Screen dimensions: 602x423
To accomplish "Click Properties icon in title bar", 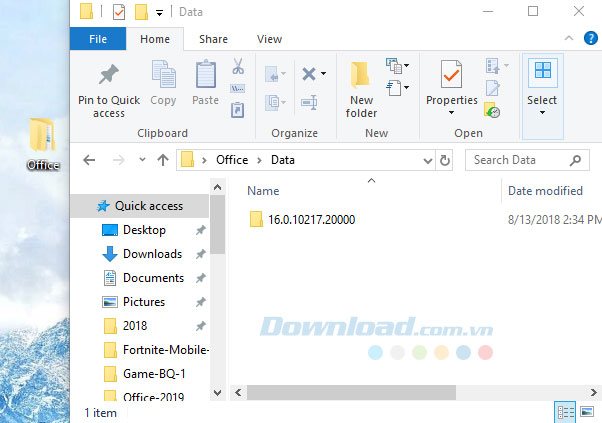I will click(x=119, y=12).
